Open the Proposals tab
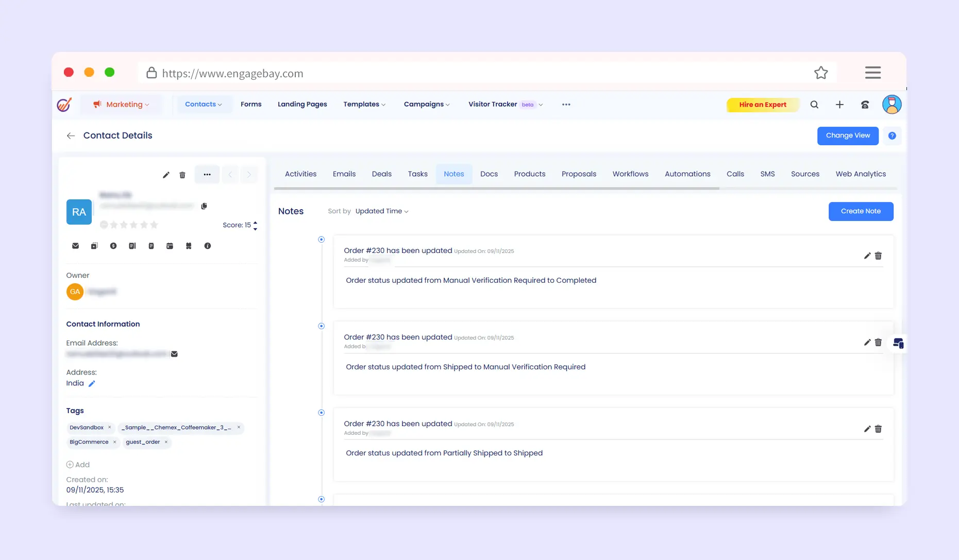 coord(579,174)
